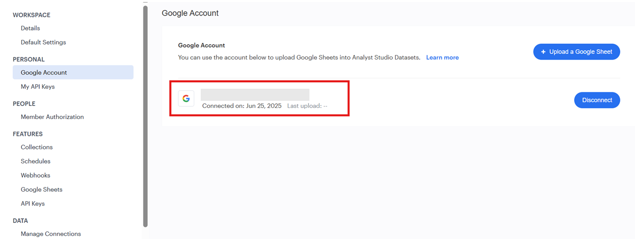The image size is (644, 246).
Task: Click the plus icon on Upload button
Action: coord(543,52)
